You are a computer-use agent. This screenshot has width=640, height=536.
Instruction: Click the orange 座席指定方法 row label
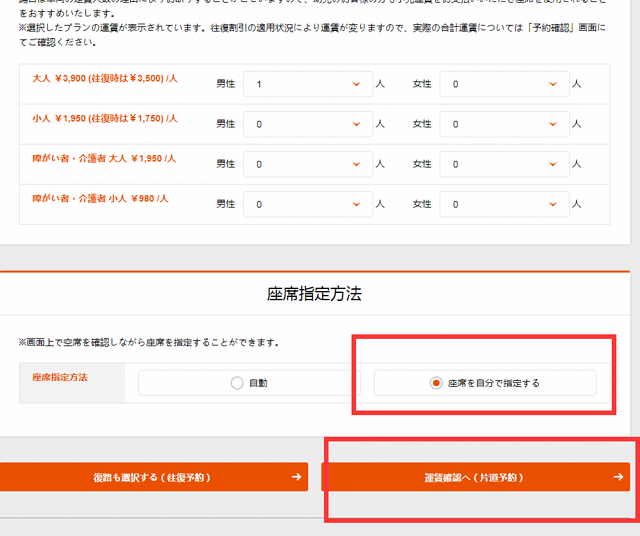click(62, 378)
